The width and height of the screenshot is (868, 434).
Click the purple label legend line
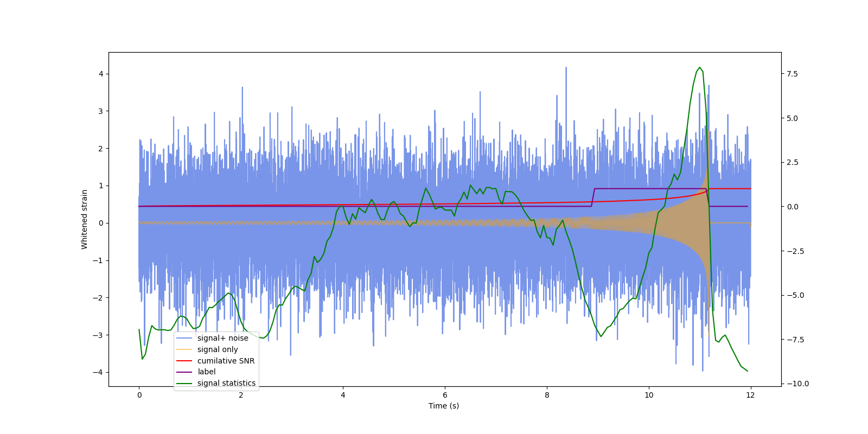pyautogui.click(x=184, y=372)
